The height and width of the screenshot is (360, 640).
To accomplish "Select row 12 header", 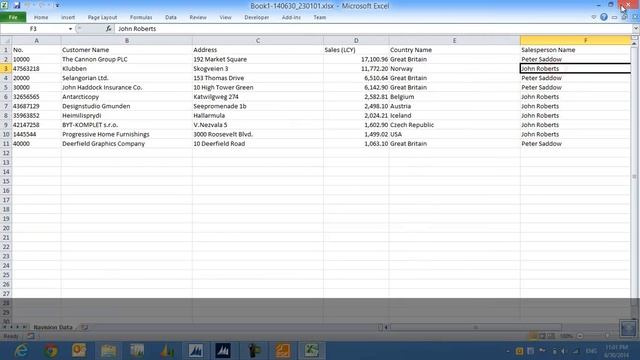I will tap(6, 153).
